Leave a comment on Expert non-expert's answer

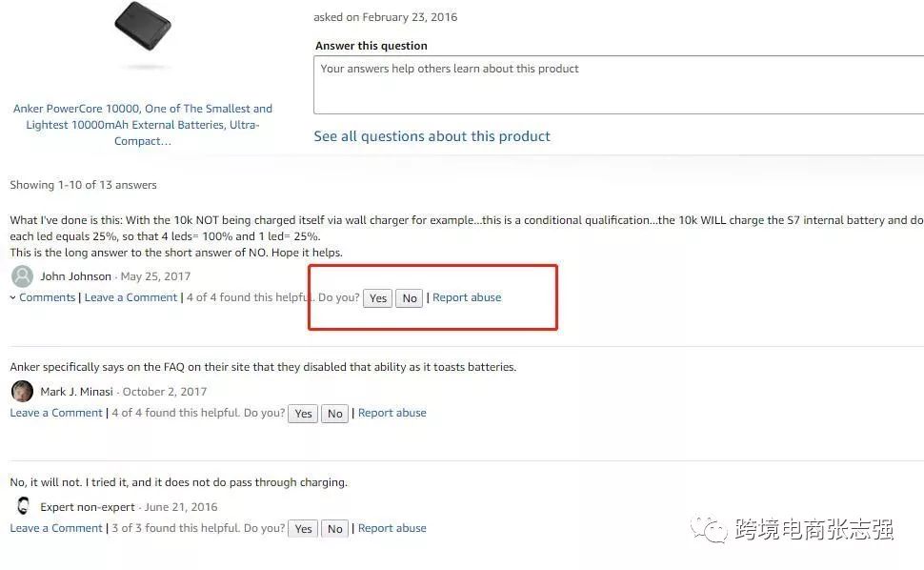(56, 528)
